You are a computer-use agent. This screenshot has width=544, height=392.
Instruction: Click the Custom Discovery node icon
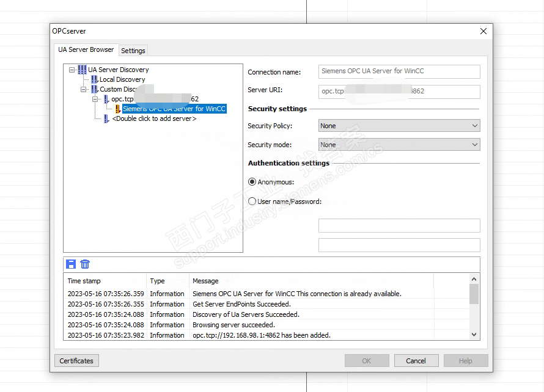tap(94, 89)
